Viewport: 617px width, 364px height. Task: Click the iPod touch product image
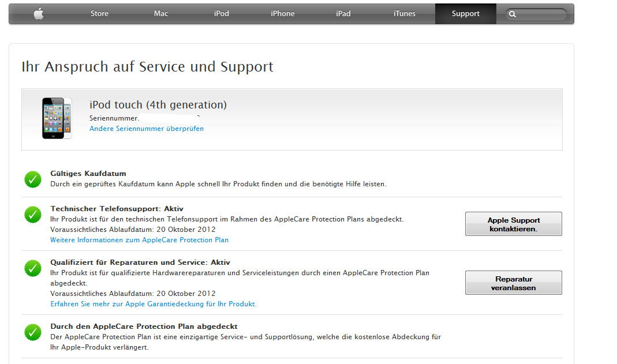[x=57, y=118]
